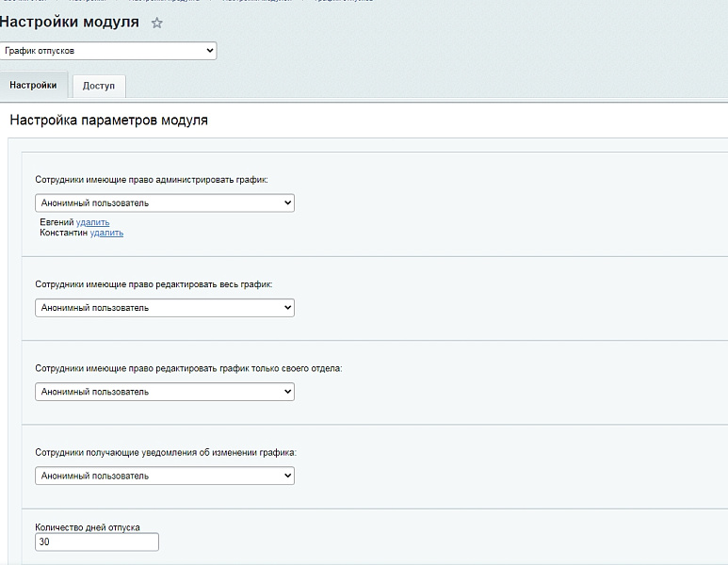Focus the Количество дней отпуска input field
The image size is (728, 565).
coord(97,542)
